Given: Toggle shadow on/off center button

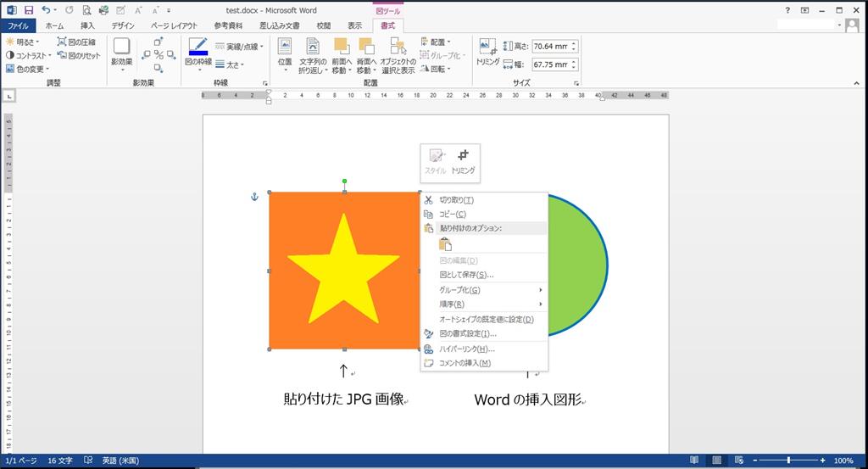Looking at the screenshot, I should coord(159,55).
